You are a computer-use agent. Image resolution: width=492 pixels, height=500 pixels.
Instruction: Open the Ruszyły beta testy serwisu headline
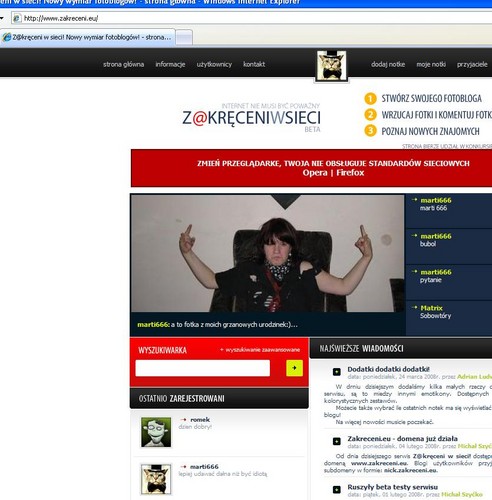[392, 487]
